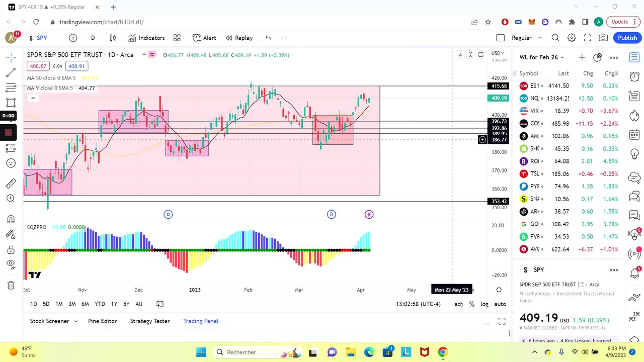The image size is (644, 362).
Task: Take a chart snapshot with camera icon
Action: click(x=603, y=38)
